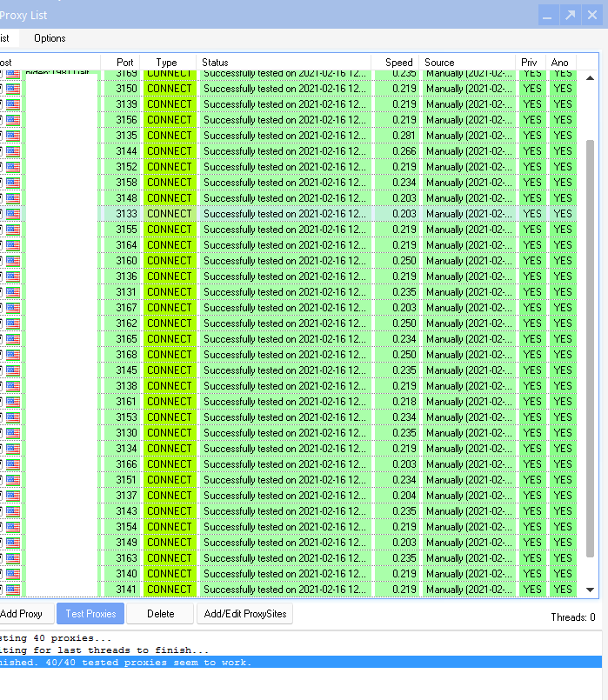Click the US flag icon in port 3158 row
Viewport: 608px width, 700px height.
click(13, 183)
